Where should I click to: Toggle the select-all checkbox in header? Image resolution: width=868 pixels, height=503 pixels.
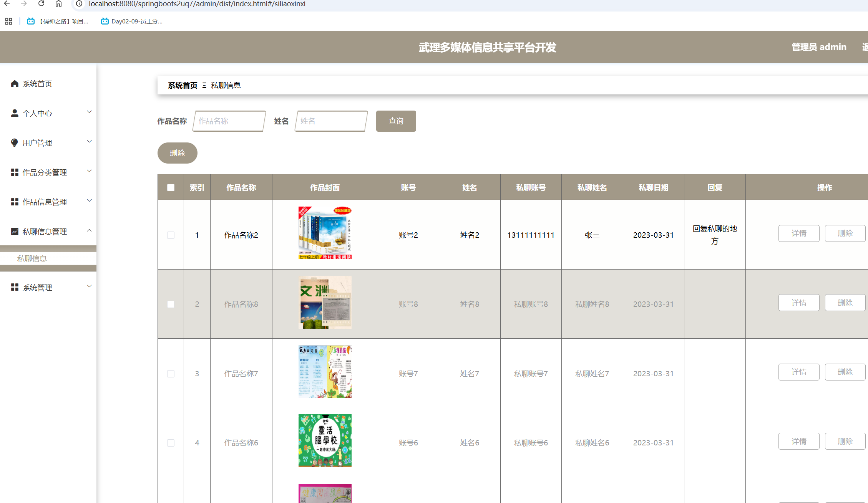coord(171,187)
